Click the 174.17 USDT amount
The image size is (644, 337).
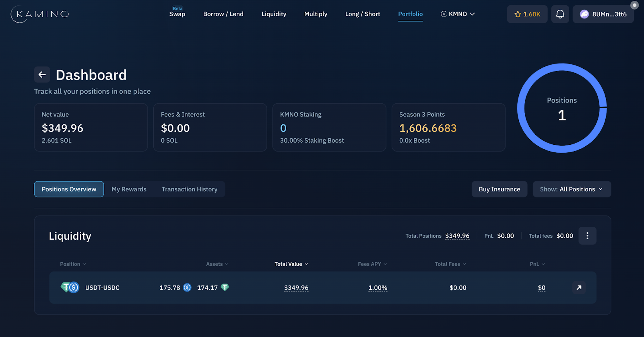tap(207, 288)
